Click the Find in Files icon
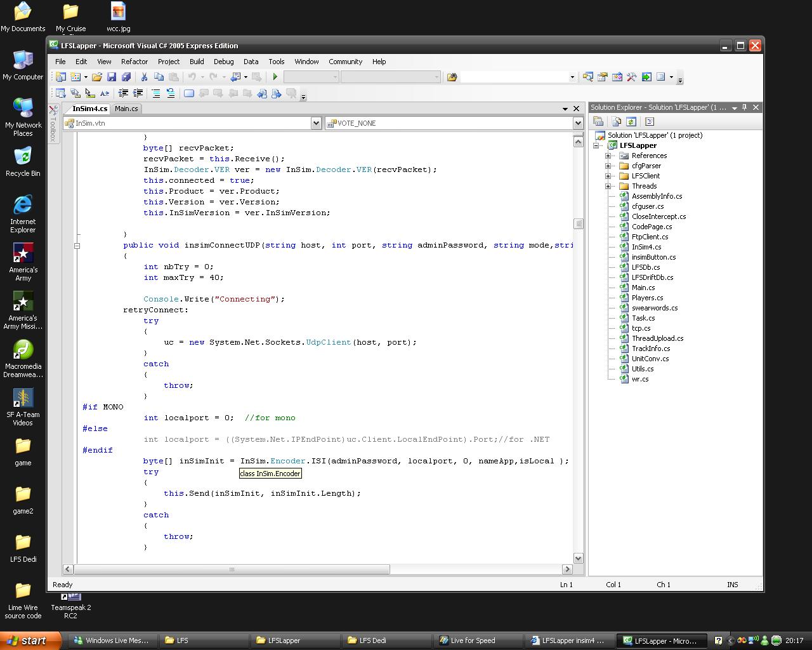 (x=452, y=77)
